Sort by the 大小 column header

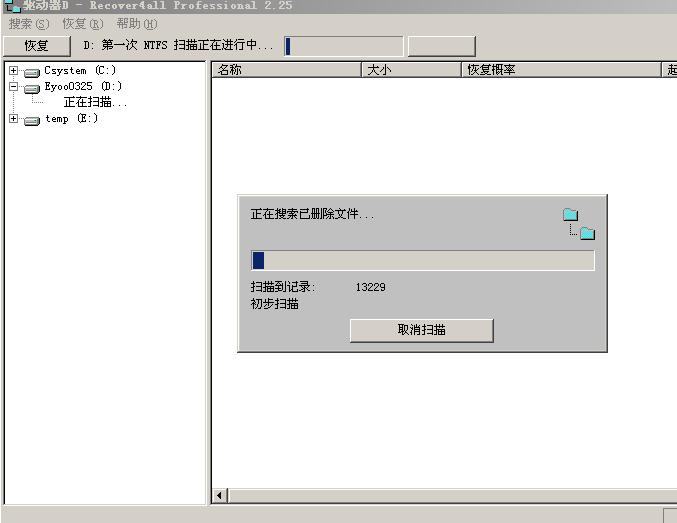pyautogui.click(x=411, y=70)
